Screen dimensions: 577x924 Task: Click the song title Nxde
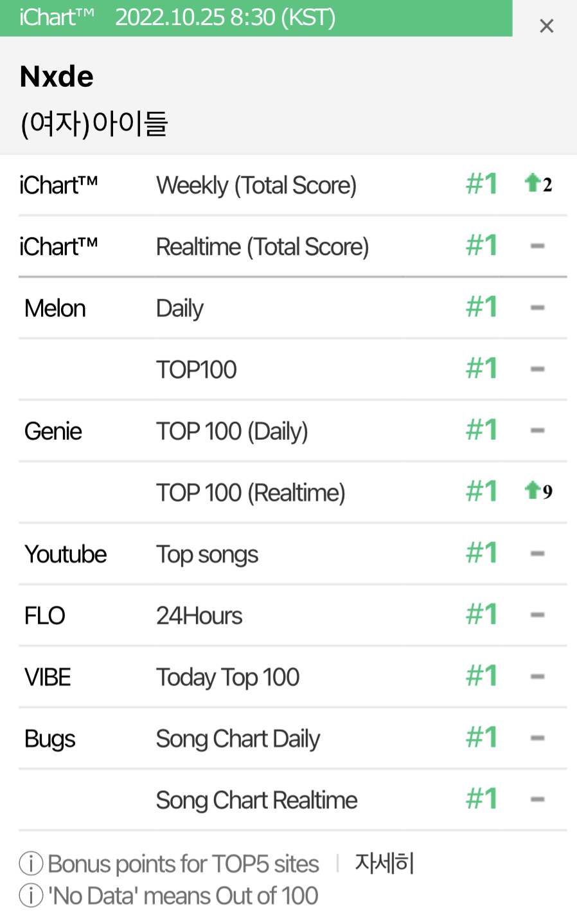(57, 77)
